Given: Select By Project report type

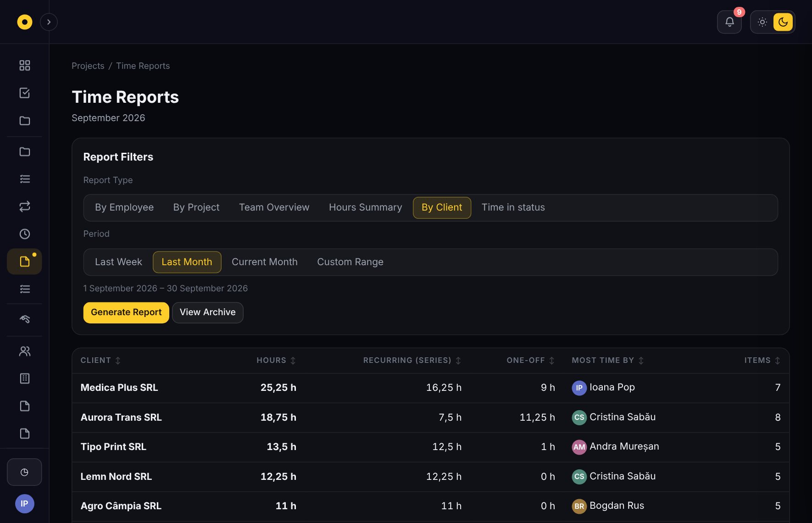Looking at the screenshot, I should click(x=196, y=207).
